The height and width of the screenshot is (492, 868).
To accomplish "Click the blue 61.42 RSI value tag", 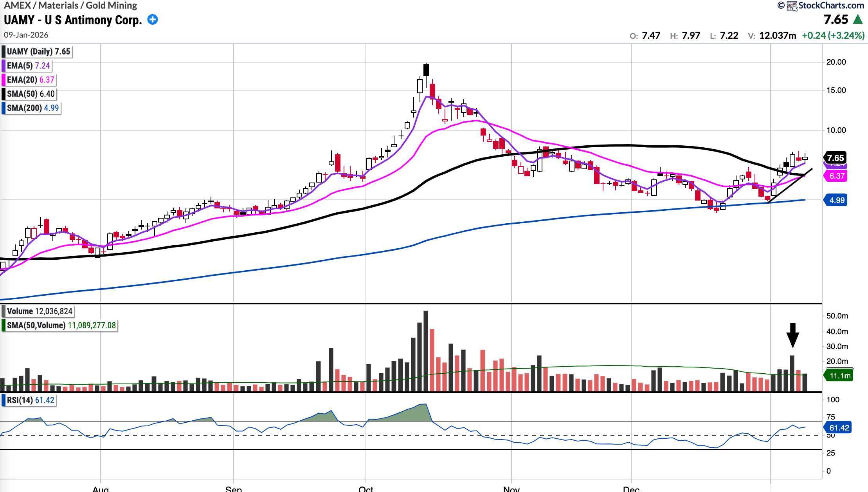I will (x=839, y=428).
